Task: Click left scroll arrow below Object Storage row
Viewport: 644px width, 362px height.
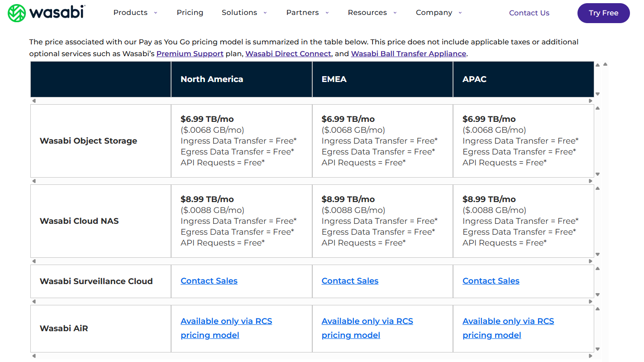Action: (34, 181)
